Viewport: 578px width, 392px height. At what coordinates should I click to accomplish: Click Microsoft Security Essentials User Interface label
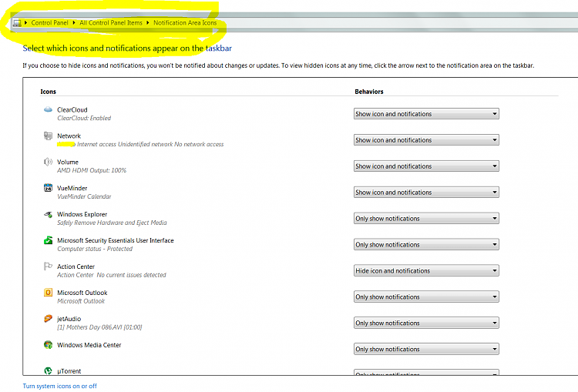click(116, 240)
